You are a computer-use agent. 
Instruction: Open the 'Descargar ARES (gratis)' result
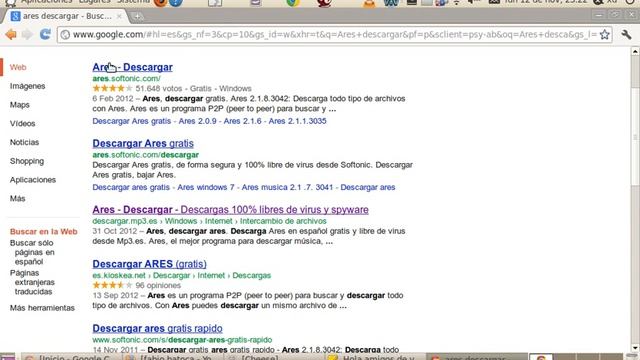pos(149,264)
